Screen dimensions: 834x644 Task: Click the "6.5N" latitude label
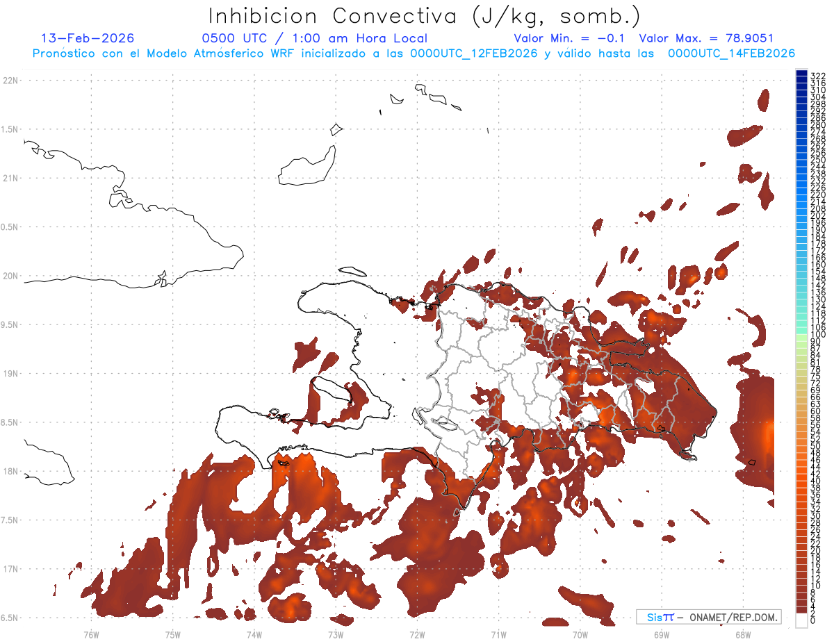pyautogui.click(x=10, y=618)
